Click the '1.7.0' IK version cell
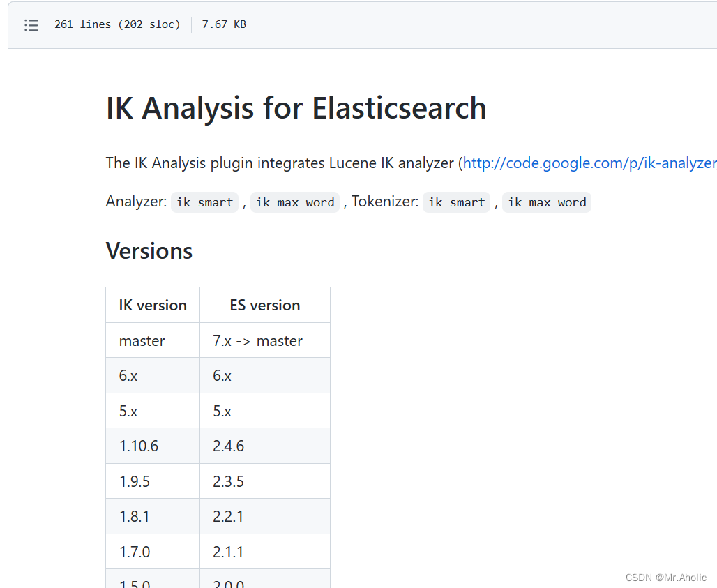This screenshot has height=588, width=717. [x=153, y=552]
